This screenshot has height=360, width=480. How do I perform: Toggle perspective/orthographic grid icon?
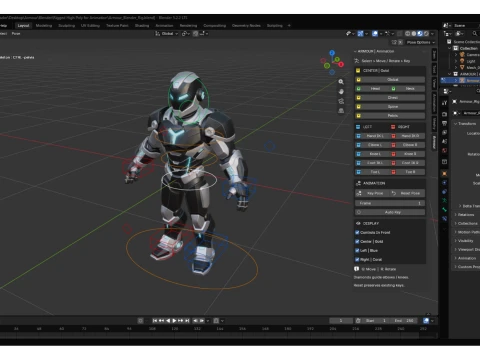point(341,111)
